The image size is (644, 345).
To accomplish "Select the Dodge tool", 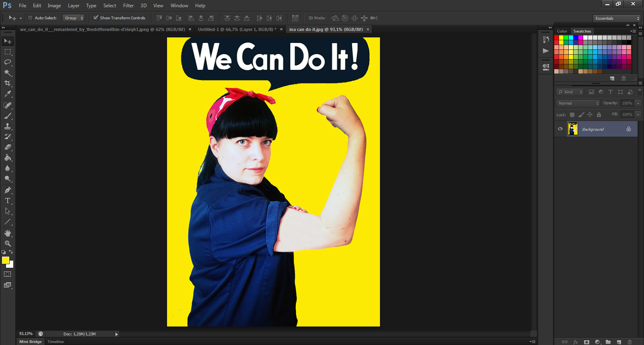I will coord(8,179).
